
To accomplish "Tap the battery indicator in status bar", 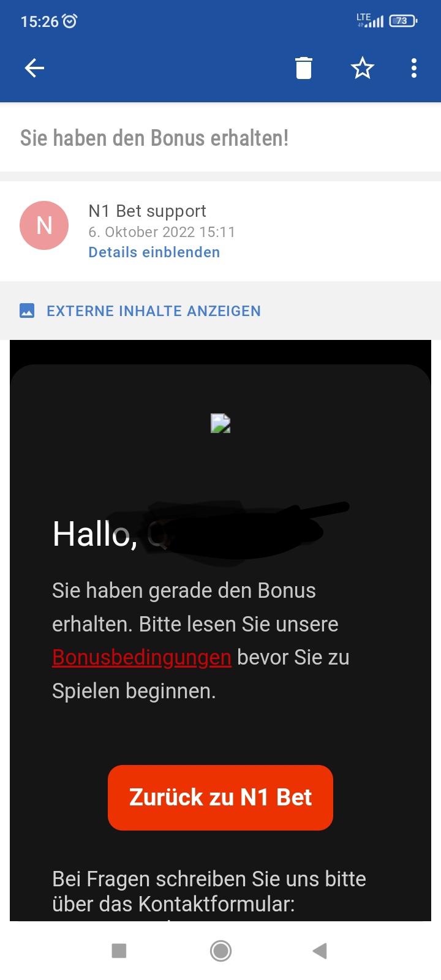I will (403, 21).
